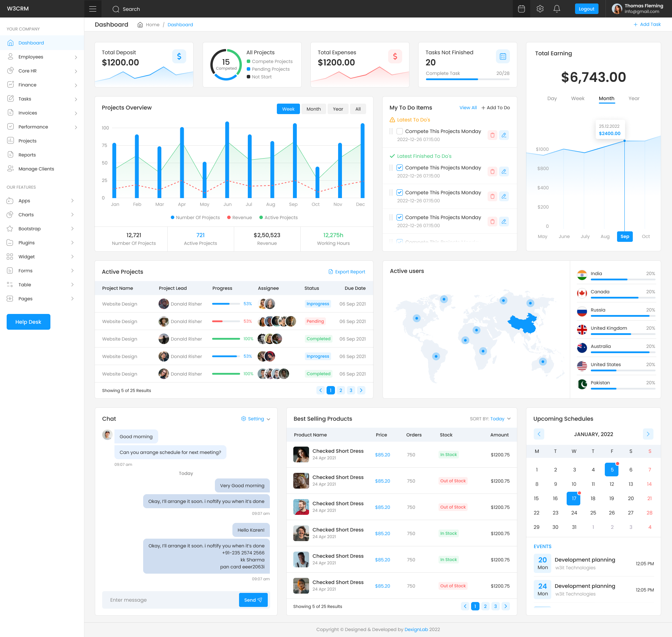672x637 pixels.
Task: Click the Logout button
Action: pos(587,9)
